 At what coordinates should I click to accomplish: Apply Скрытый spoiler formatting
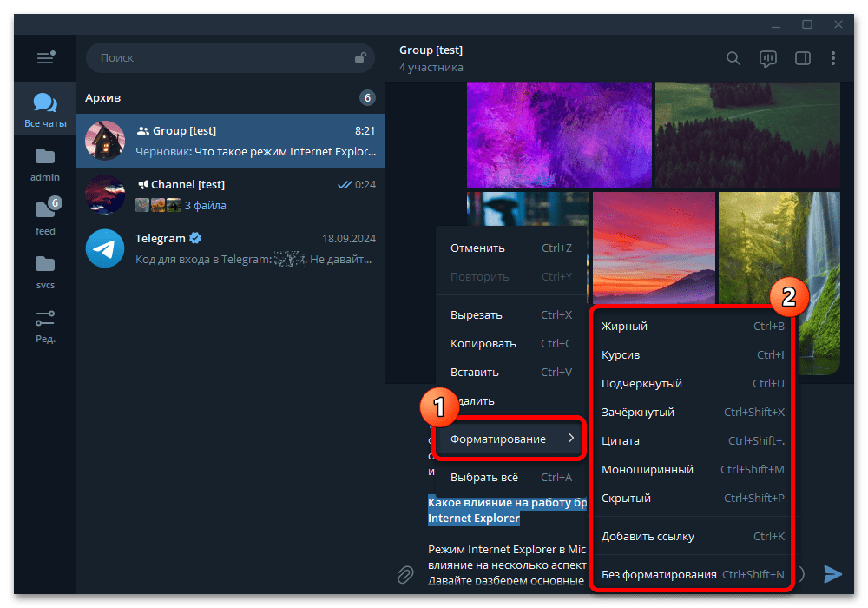[x=693, y=499]
